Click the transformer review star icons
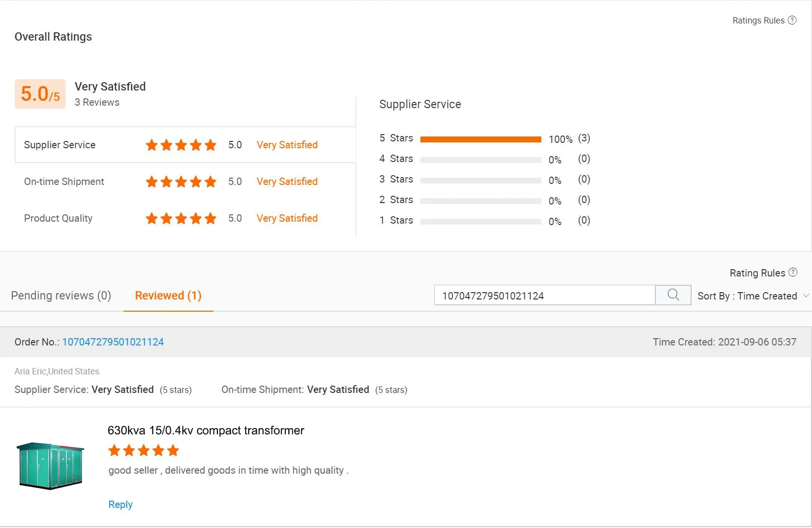The height and width of the screenshot is (528, 812). tap(143, 451)
